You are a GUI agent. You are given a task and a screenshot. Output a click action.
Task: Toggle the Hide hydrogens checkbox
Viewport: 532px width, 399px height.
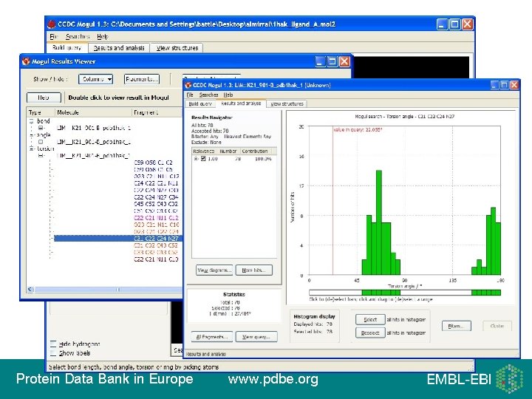[x=53, y=344]
